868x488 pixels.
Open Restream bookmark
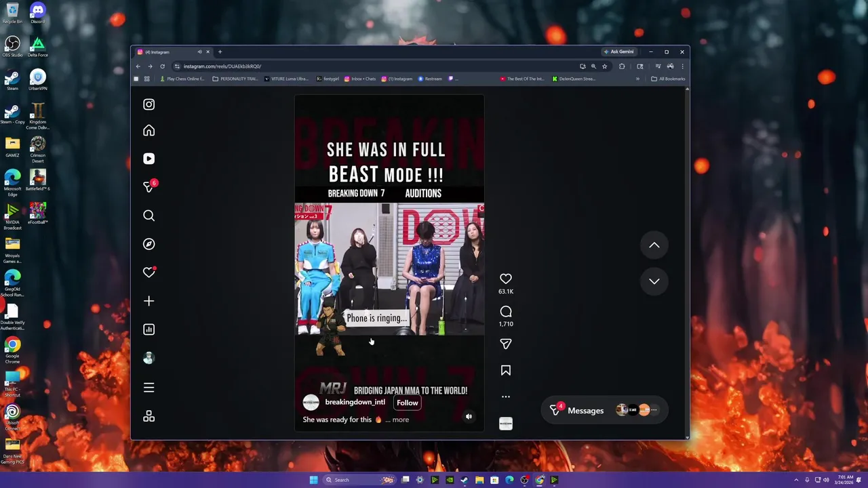430,79
